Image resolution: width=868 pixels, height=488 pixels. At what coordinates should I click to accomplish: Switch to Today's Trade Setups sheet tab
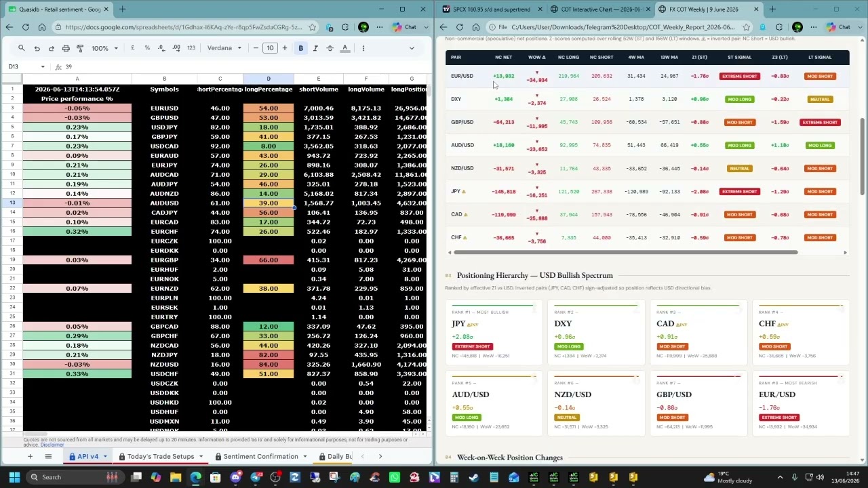pos(161,456)
